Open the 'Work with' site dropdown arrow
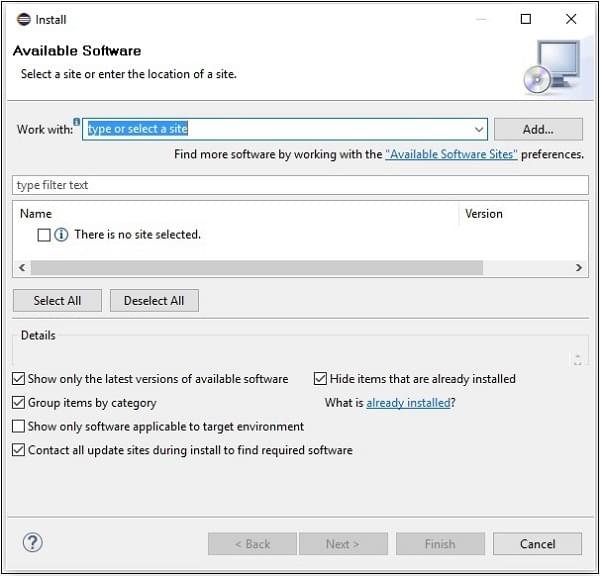The image size is (600, 576). [479, 129]
